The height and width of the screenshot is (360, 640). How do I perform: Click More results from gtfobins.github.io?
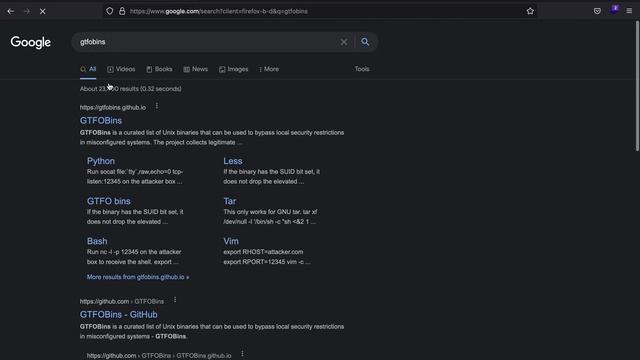coord(138,277)
